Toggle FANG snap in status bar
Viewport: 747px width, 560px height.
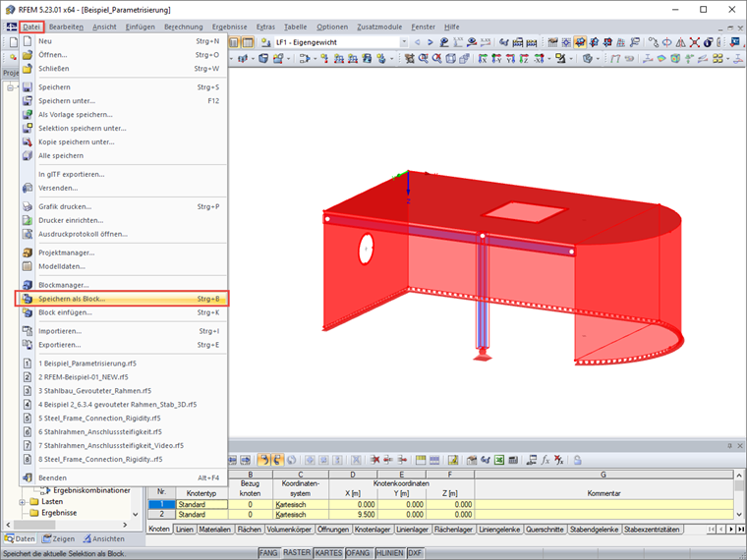pyautogui.click(x=268, y=553)
